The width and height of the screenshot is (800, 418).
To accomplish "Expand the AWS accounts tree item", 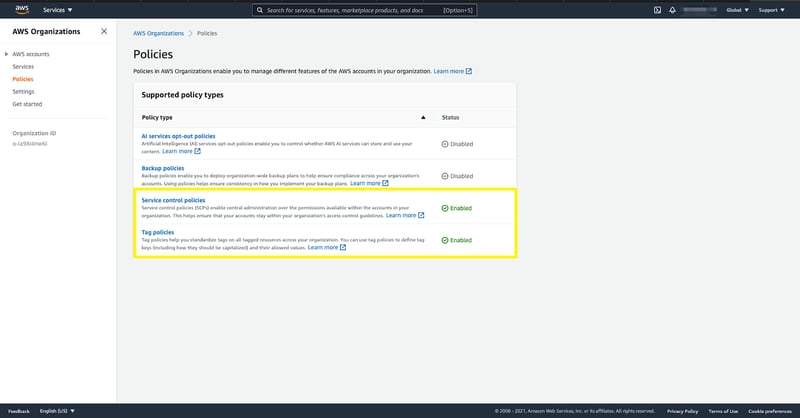I will click(6, 54).
